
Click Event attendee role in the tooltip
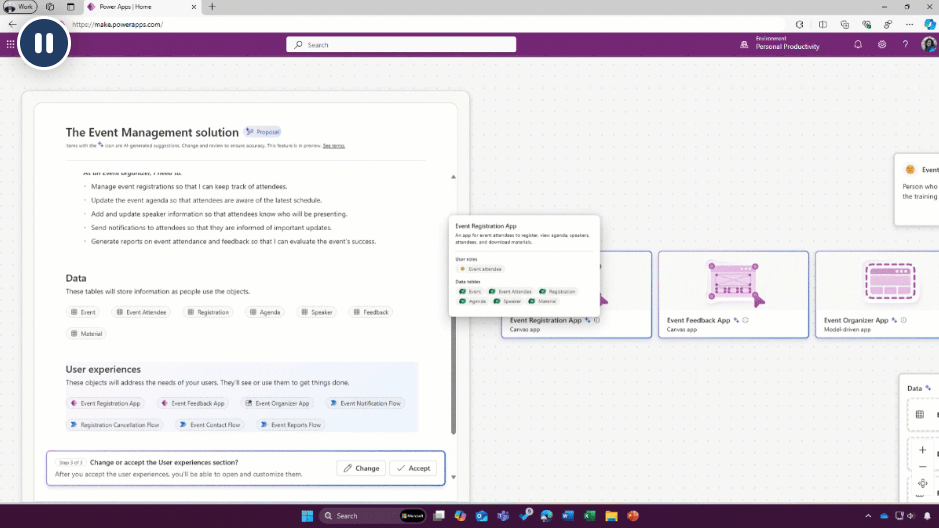tap(480, 269)
